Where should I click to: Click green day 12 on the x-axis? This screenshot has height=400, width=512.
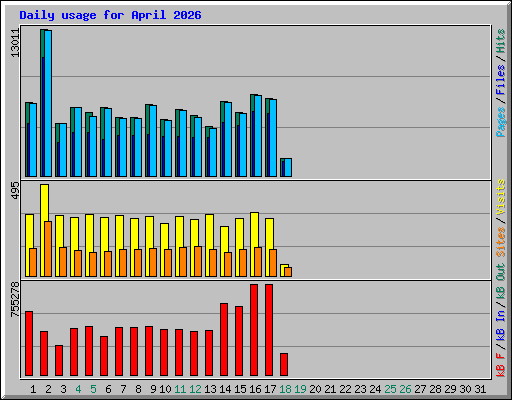point(195,389)
